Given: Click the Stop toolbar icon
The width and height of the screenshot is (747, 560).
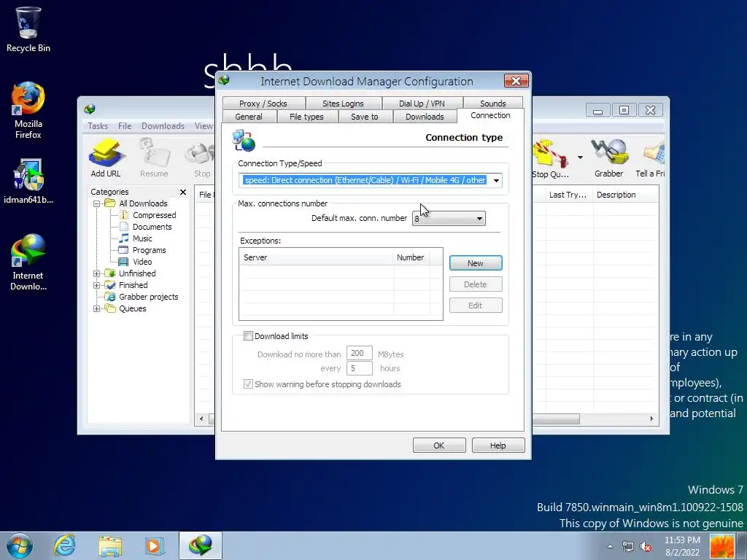Looking at the screenshot, I should click(x=202, y=157).
